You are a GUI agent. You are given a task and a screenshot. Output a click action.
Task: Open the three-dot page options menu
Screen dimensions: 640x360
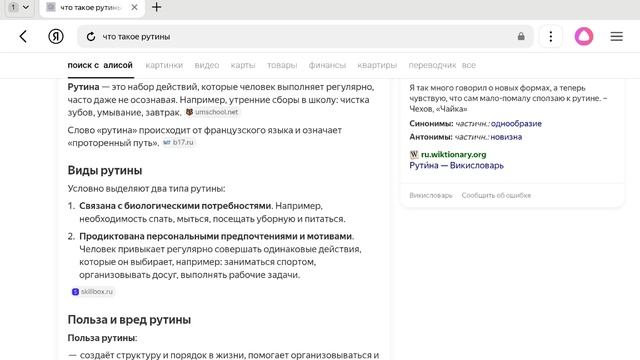(551, 36)
